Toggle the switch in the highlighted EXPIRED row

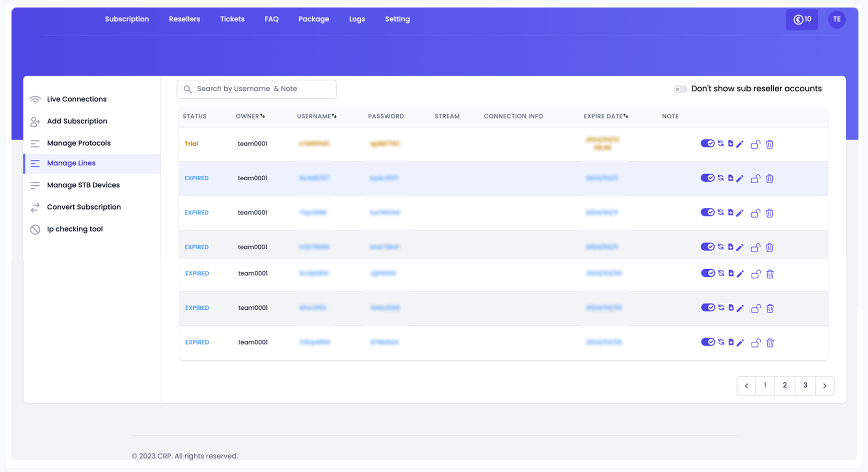click(x=707, y=178)
